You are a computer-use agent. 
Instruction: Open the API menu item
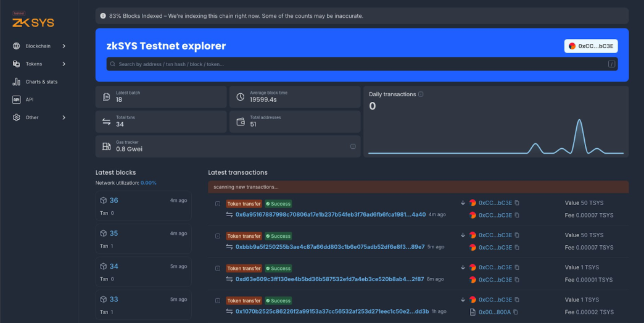29,99
